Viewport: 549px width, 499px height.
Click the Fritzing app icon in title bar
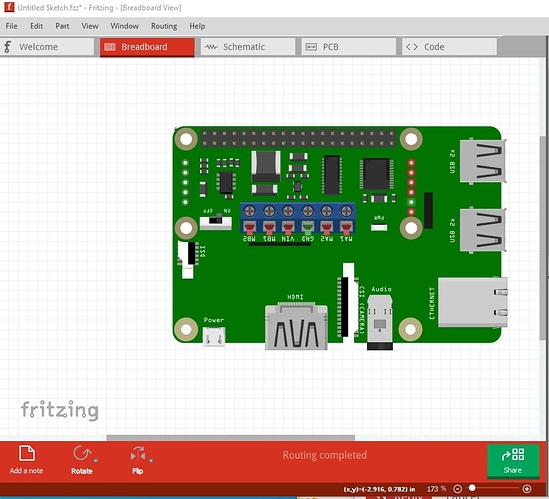(x=9, y=7)
